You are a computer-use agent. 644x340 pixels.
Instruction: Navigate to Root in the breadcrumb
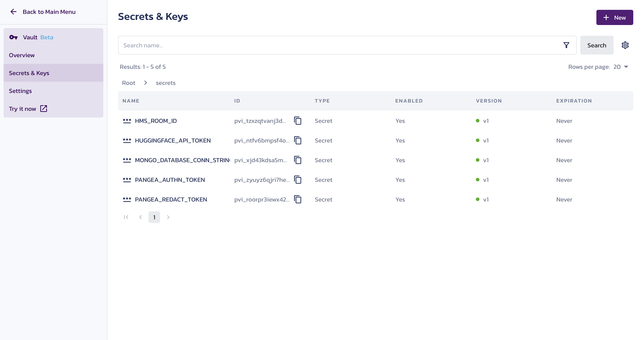(x=129, y=83)
